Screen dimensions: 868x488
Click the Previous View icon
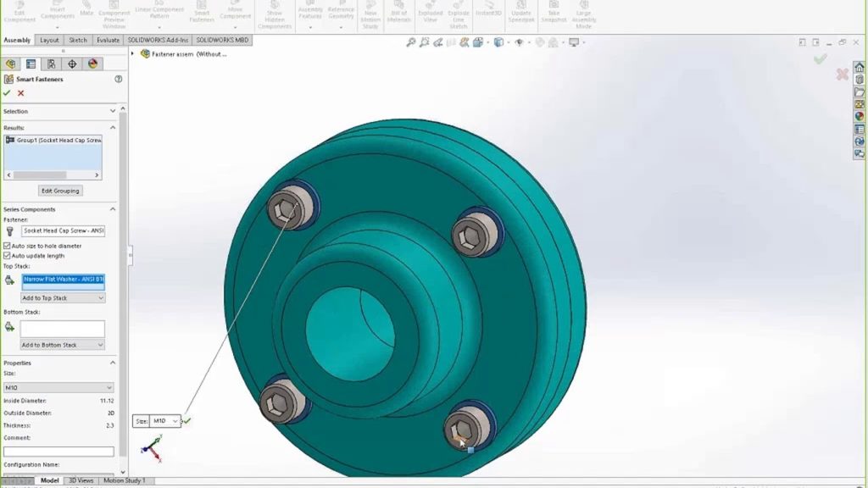(438, 42)
